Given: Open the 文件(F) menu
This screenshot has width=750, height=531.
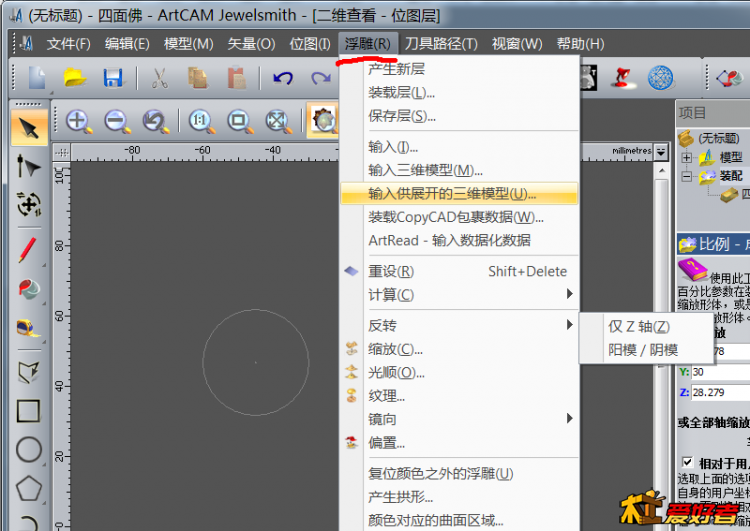Looking at the screenshot, I should [x=68, y=44].
